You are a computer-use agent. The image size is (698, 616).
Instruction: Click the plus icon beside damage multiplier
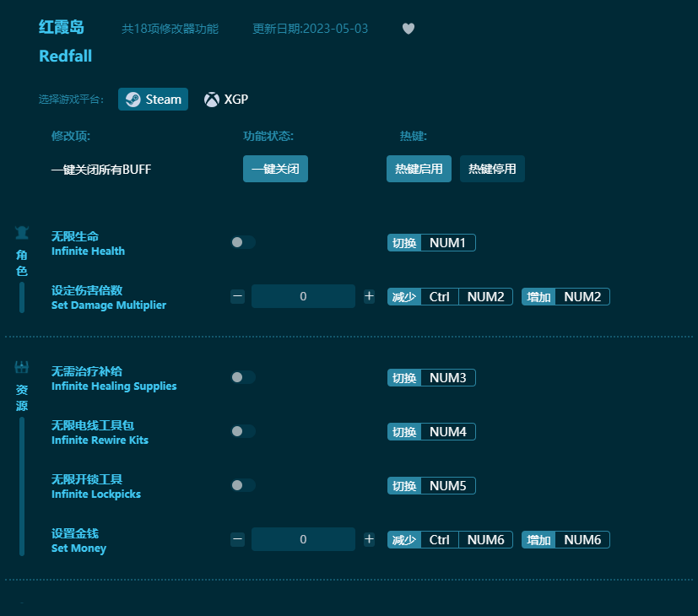click(369, 296)
